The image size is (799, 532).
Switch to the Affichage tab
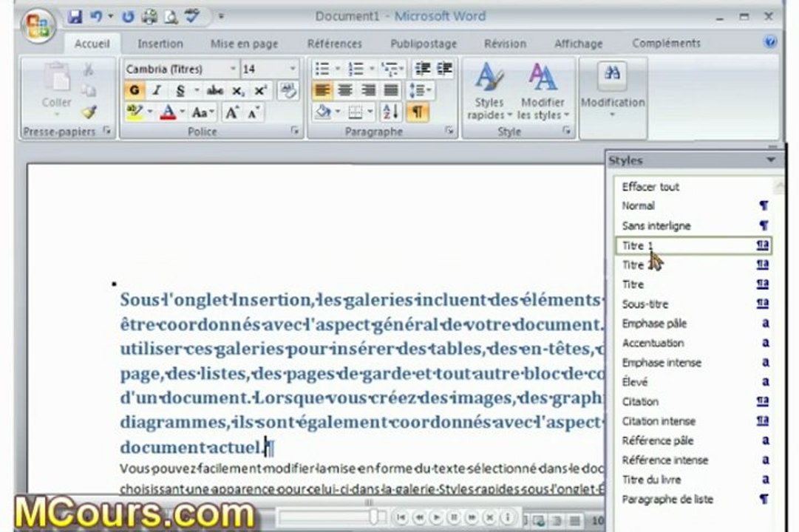click(x=578, y=44)
